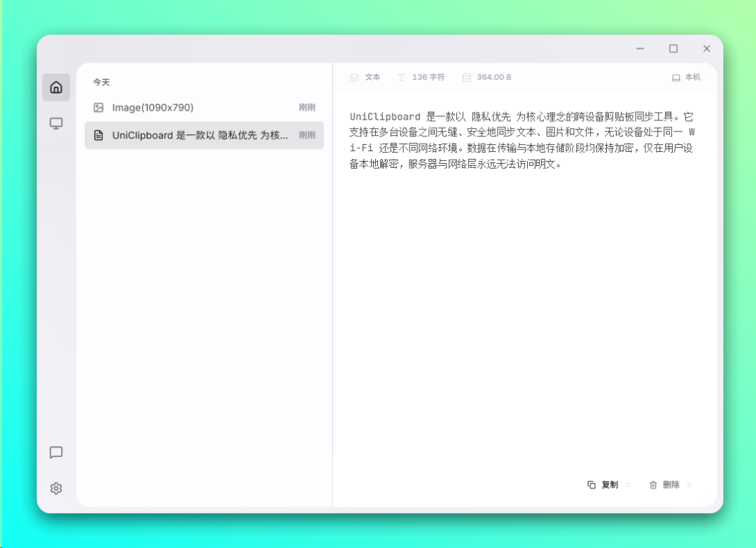Click the 文本 type label

pyautogui.click(x=372, y=77)
